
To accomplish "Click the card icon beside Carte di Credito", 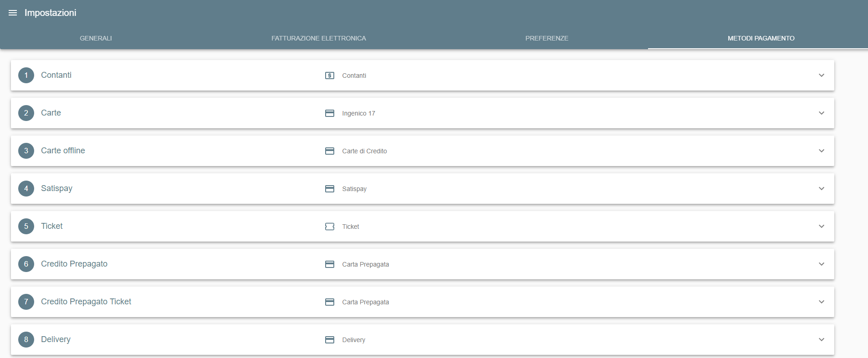I will coord(330,151).
